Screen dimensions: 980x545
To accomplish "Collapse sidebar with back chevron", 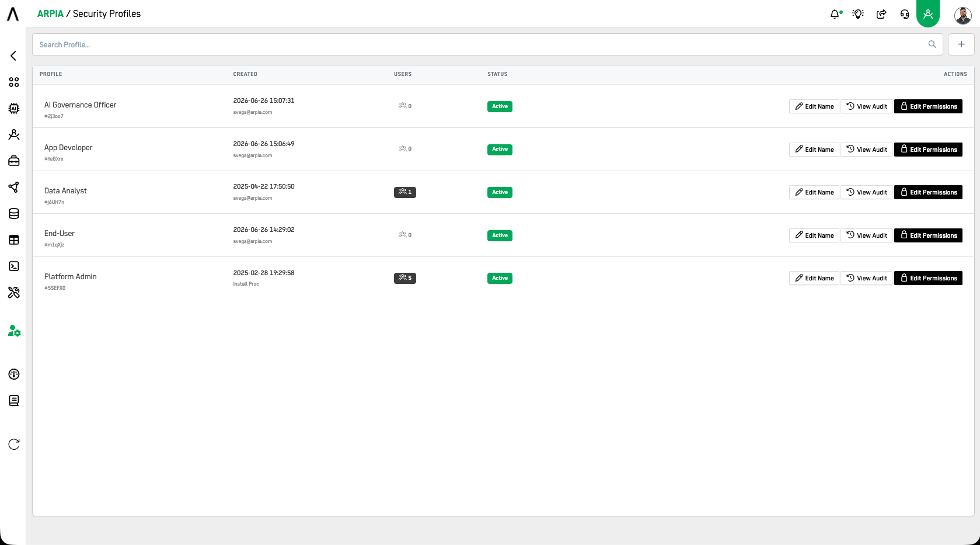I will (x=13, y=55).
